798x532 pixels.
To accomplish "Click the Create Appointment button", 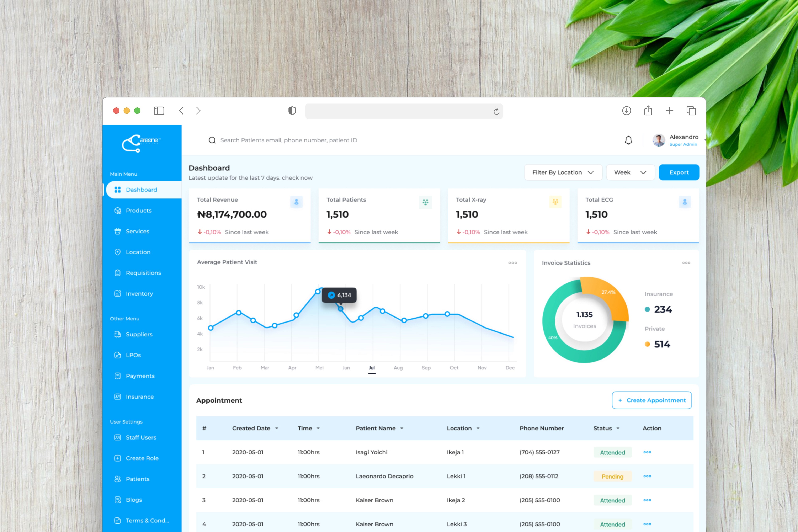I will 651,400.
